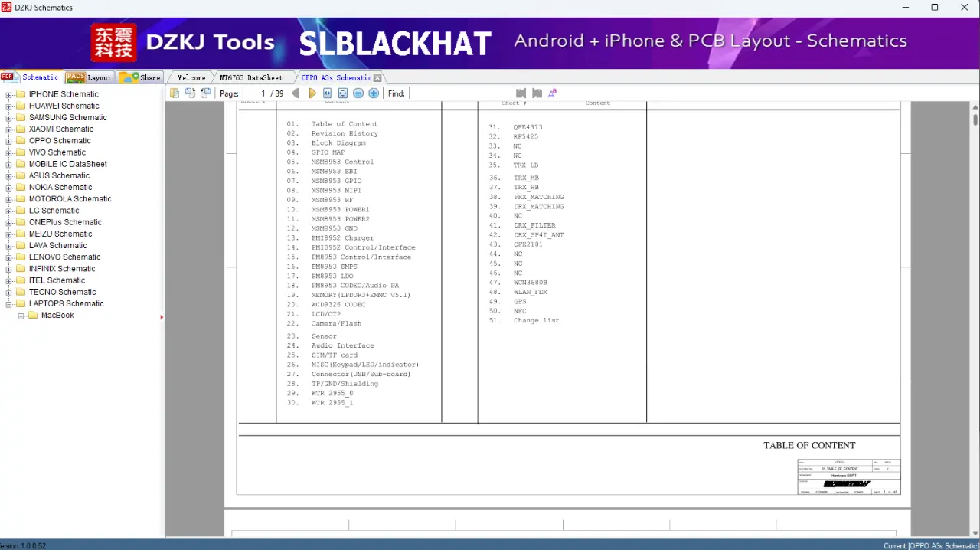Select LAVA Schematic tree item
The image size is (980, 550).
pos(57,245)
